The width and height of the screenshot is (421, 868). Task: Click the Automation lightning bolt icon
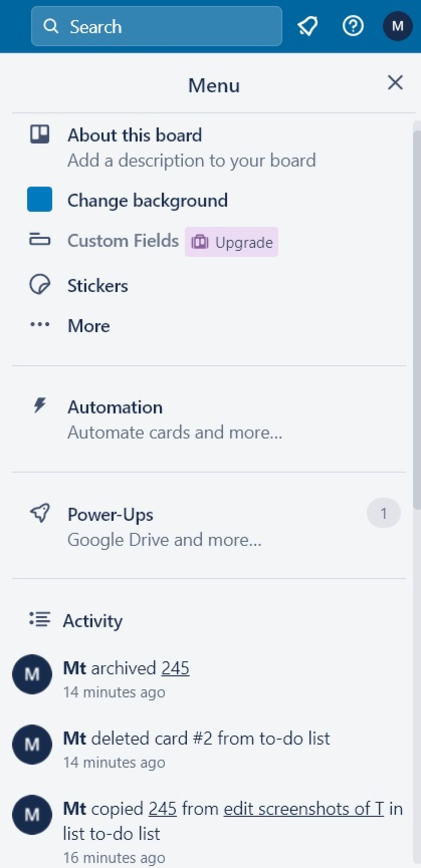point(40,406)
